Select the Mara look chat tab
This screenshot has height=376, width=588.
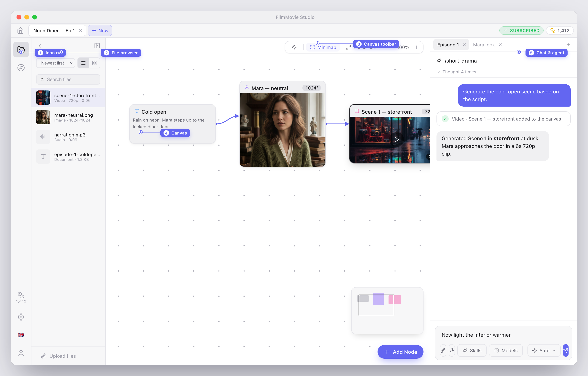(484, 45)
